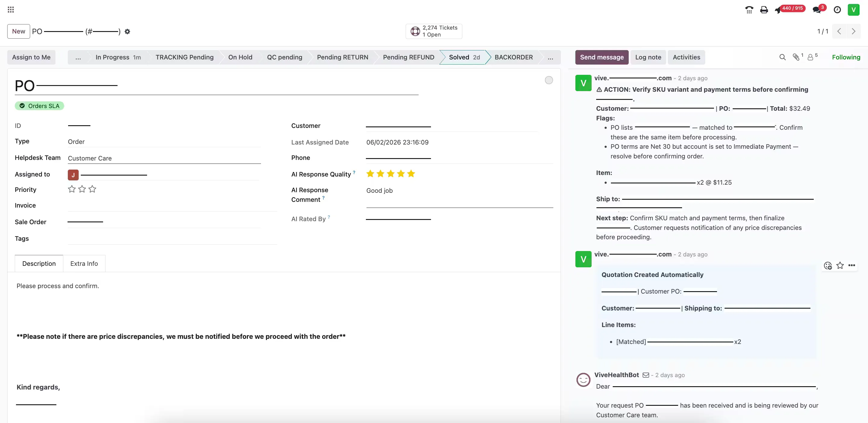
Task: Move ticket to BACKORDER stage
Action: click(514, 57)
